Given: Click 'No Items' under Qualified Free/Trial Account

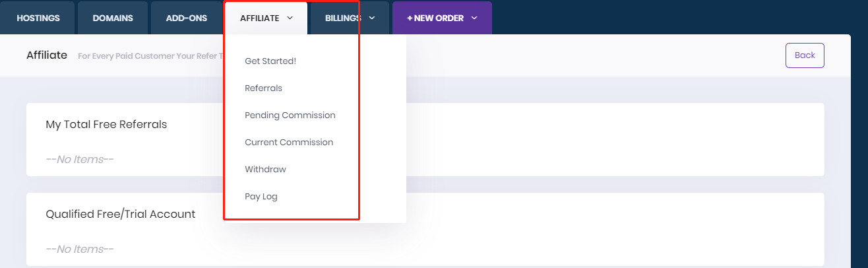Looking at the screenshot, I should click(80, 249).
